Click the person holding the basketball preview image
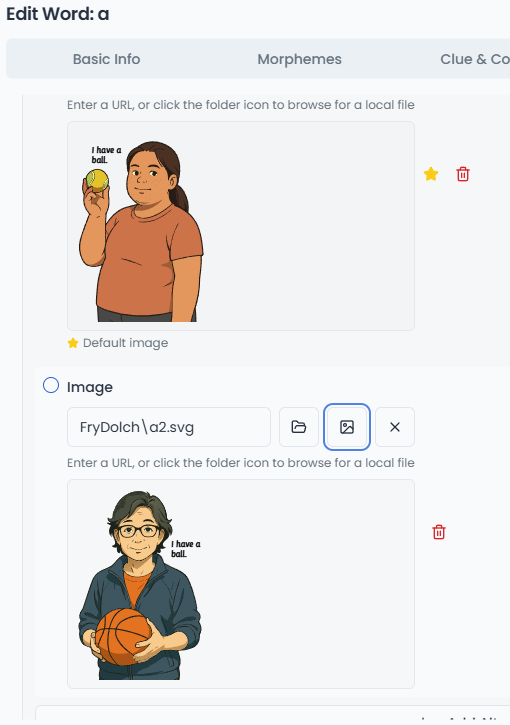Image resolution: width=510 pixels, height=725 pixels. [x=140, y=585]
